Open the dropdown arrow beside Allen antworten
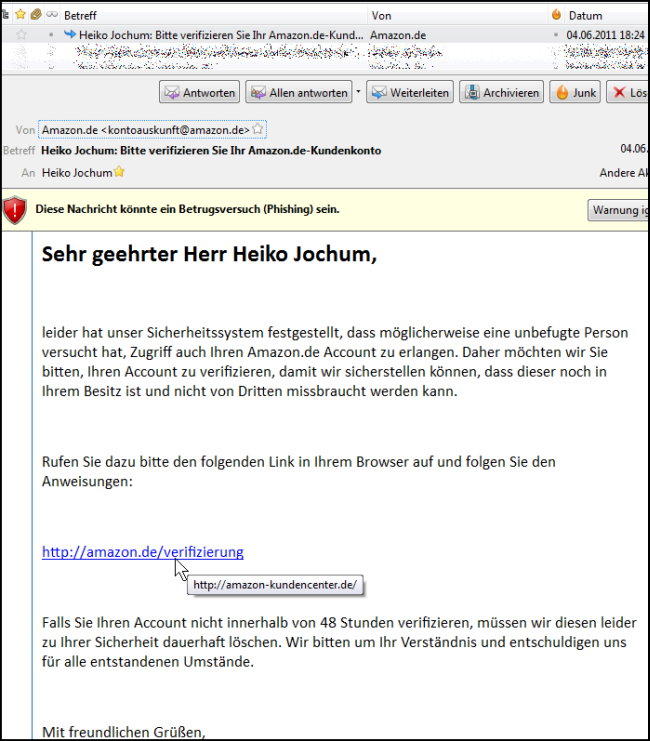Screen dimensions: 650x741 [x=358, y=92]
